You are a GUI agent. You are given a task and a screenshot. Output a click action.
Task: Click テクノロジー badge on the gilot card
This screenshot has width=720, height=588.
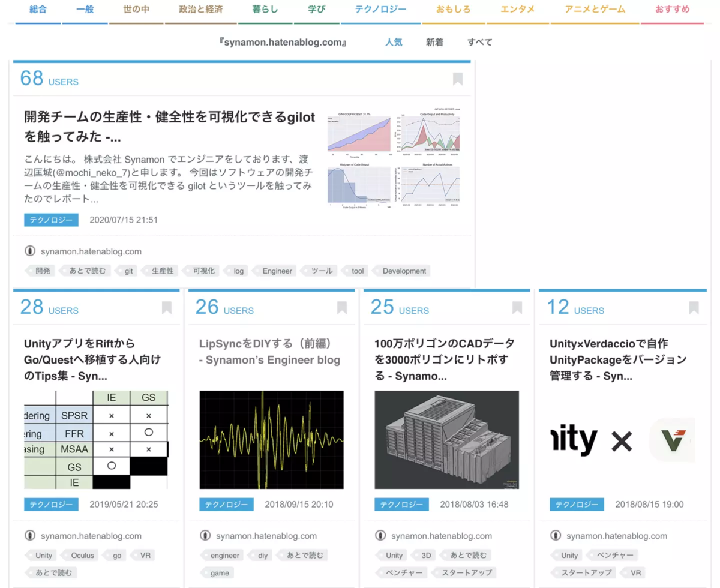click(x=52, y=220)
